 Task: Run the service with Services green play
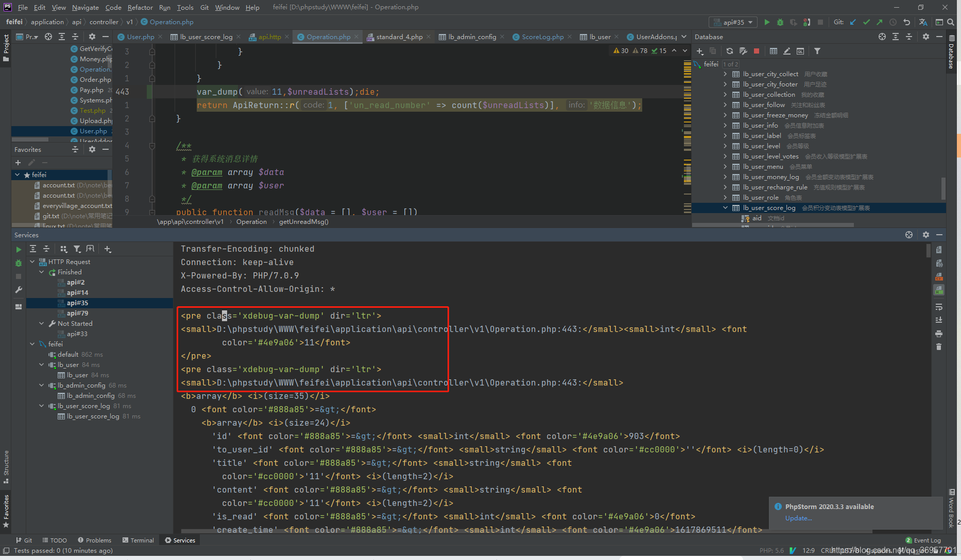19,249
